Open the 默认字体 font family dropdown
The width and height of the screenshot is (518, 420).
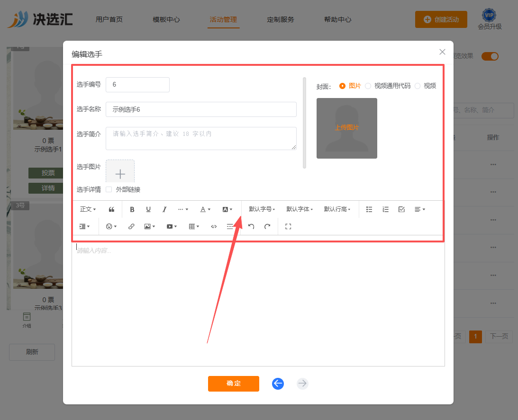pos(300,209)
